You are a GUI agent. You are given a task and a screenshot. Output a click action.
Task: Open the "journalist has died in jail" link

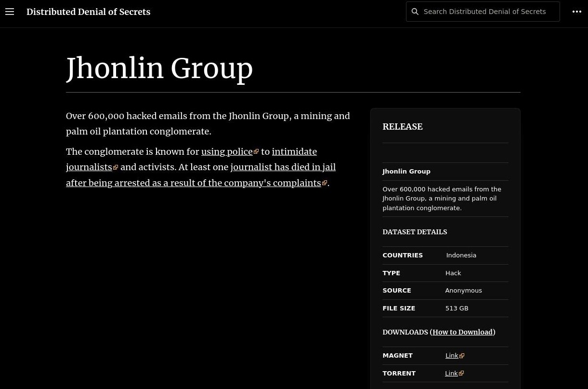283,167
